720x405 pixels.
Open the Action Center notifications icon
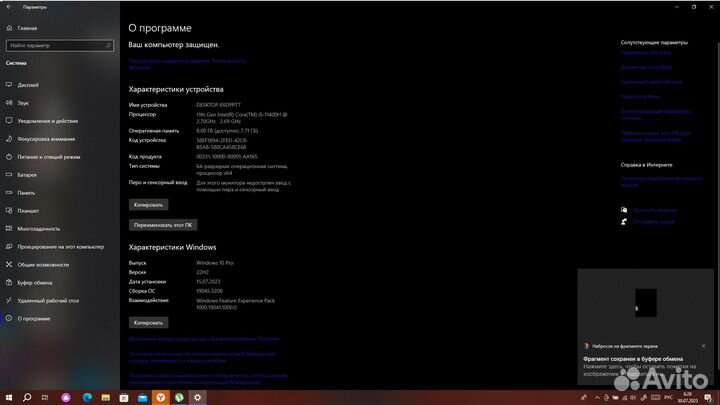pos(709,398)
